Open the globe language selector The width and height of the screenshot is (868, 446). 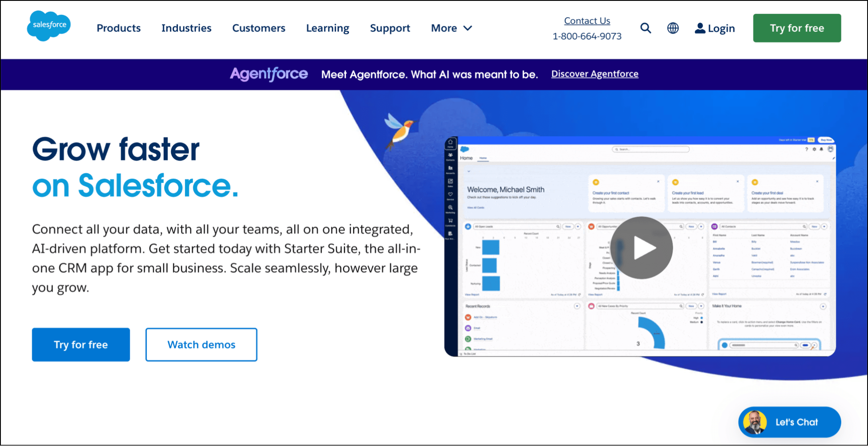(x=673, y=28)
